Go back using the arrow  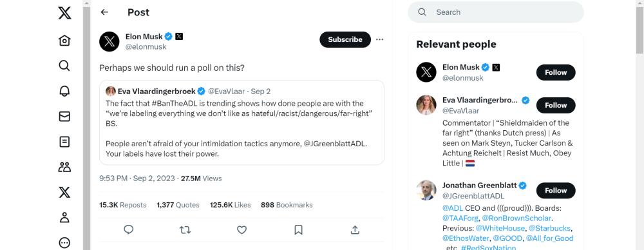[104, 12]
